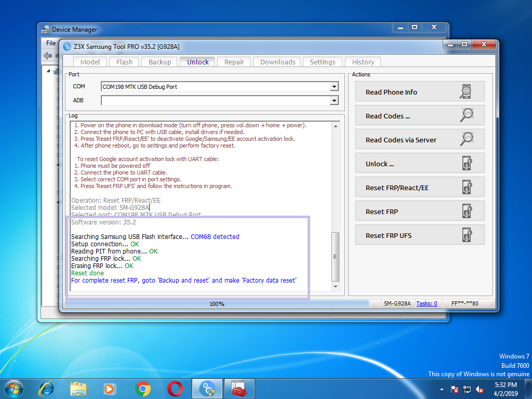The image size is (532, 399).
Task: Click the Reset FRP phone icon
Action: pyautogui.click(x=467, y=211)
